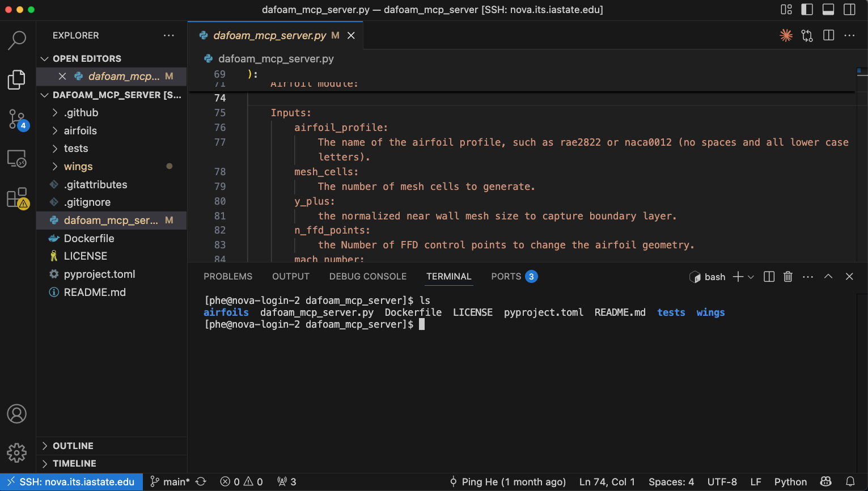Image resolution: width=868 pixels, height=491 pixels.
Task: Open pyproject.toml in the explorer
Action: (x=99, y=274)
